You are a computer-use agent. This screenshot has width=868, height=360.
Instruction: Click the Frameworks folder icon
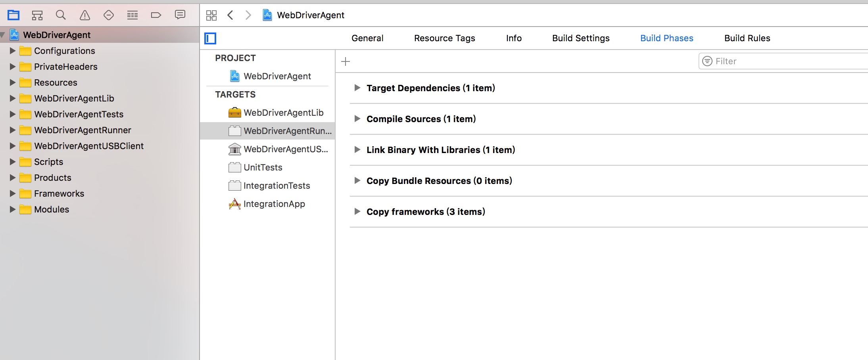25,194
